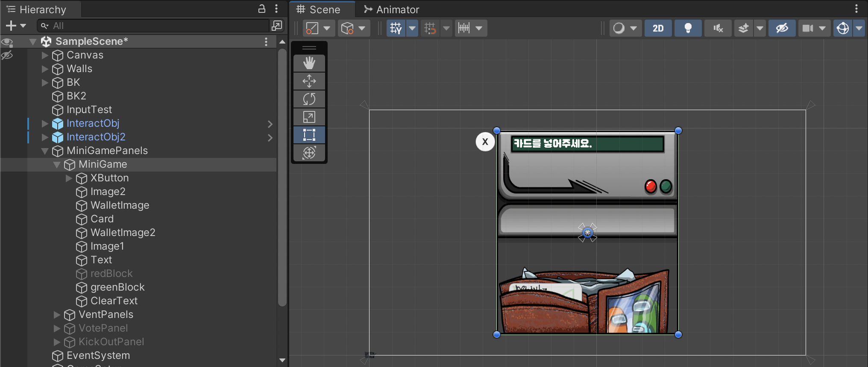Click the Hierarchy search field
This screenshot has width=868, height=367.
coord(154,26)
